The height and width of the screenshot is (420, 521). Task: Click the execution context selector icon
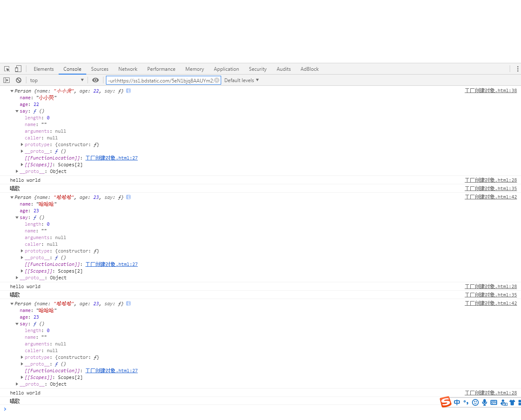pyautogui.click(x=6, y=80)
